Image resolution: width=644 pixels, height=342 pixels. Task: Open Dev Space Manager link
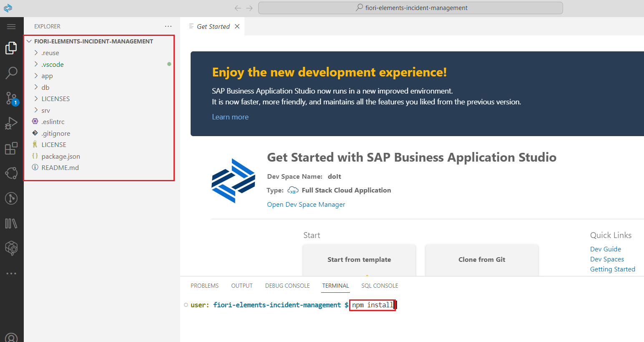306,205
